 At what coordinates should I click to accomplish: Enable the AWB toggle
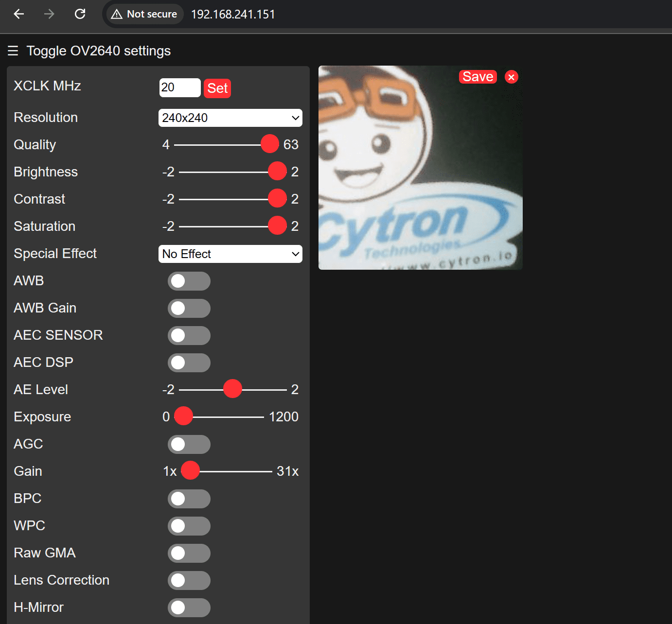tap(189, 281)
